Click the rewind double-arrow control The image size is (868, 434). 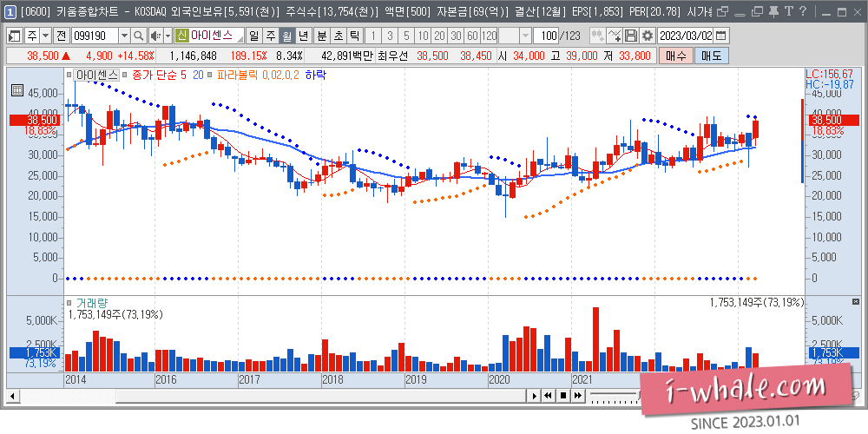click(548, 395)
